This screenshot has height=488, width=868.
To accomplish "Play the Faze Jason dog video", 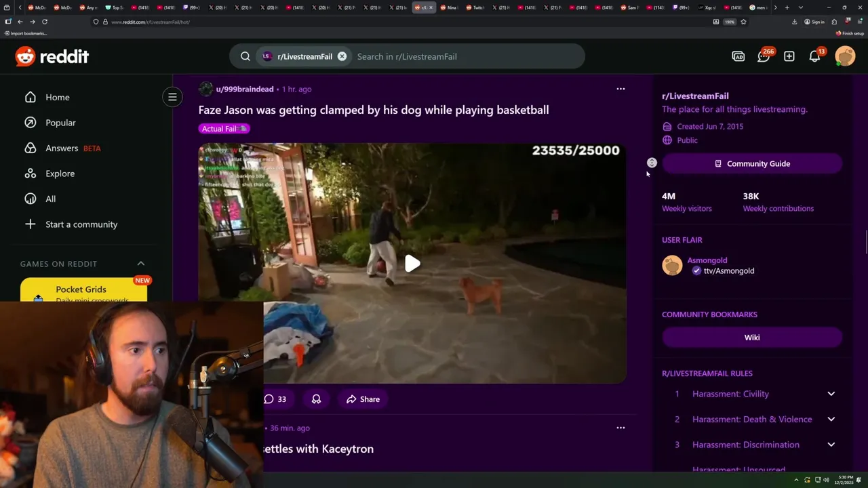I will (412, 264).
